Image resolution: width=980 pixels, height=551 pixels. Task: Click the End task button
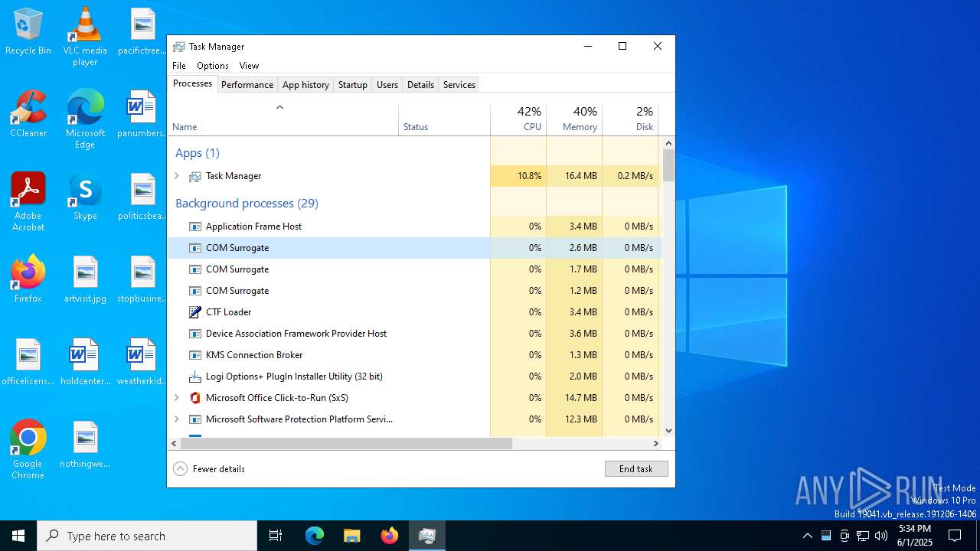636,469
